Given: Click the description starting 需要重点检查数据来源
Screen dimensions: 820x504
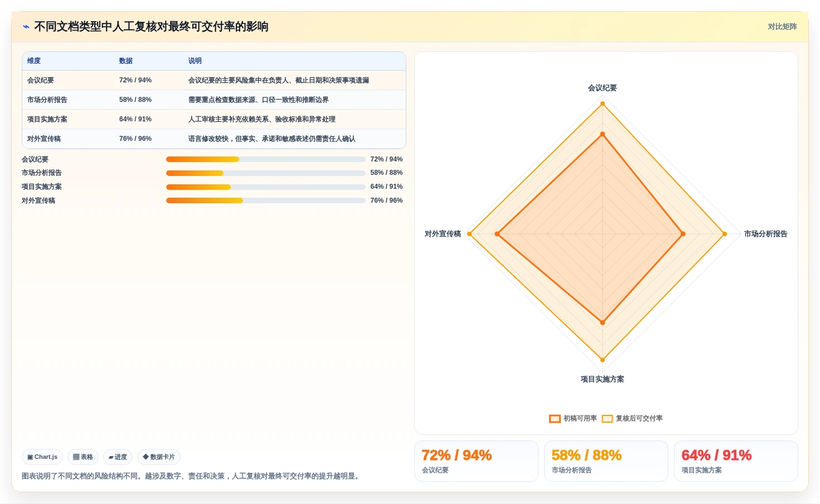Looking at the screenshot, I should tap(259, 100).
